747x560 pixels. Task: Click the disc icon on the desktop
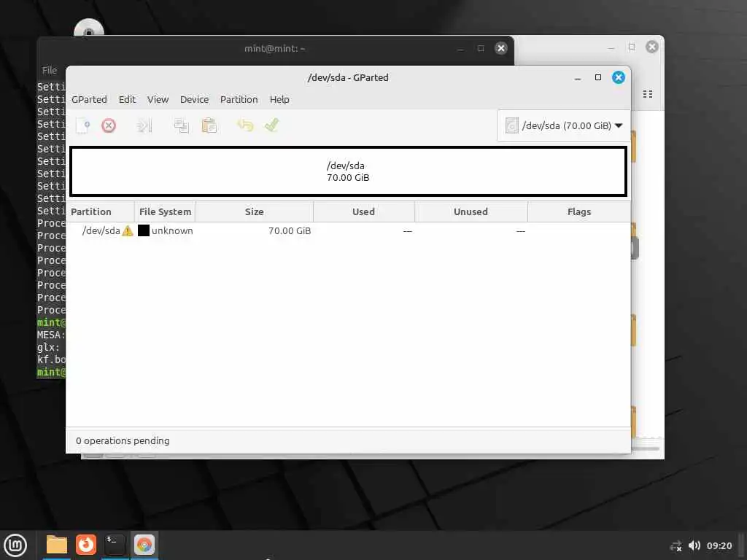point(88,28)
